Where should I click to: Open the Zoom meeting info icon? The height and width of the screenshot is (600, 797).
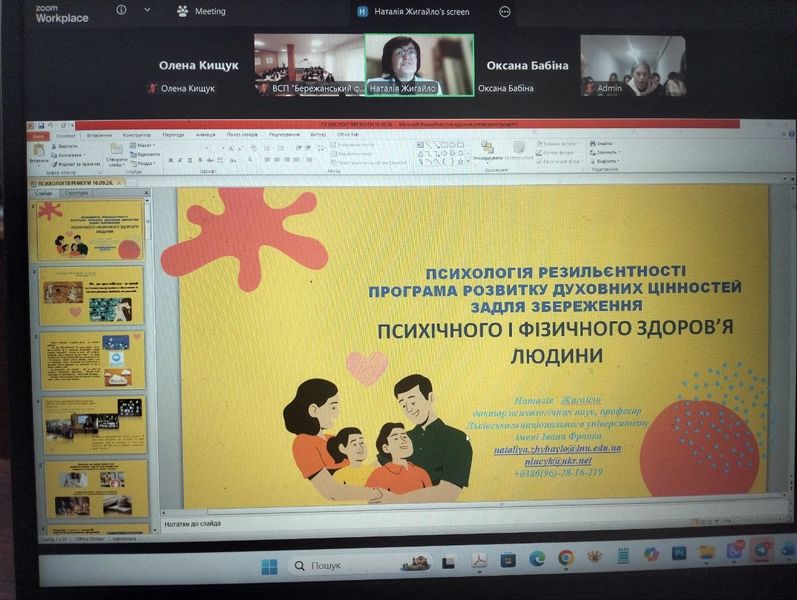[x=121, y=10]
